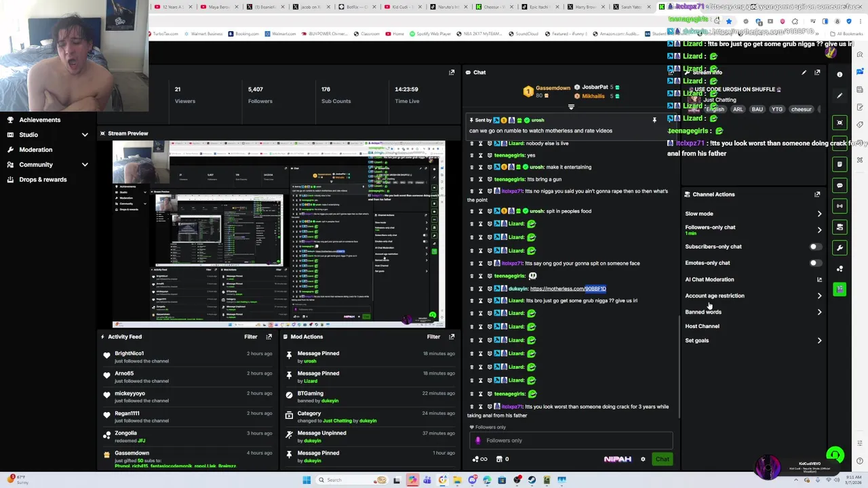Pop out the Stream info panel
Screen dimensions: 868x488
point(817,73)
